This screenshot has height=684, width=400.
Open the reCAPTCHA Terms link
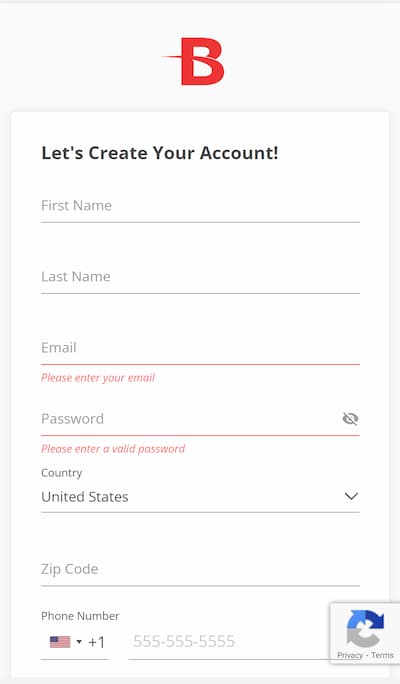(383, 655)
